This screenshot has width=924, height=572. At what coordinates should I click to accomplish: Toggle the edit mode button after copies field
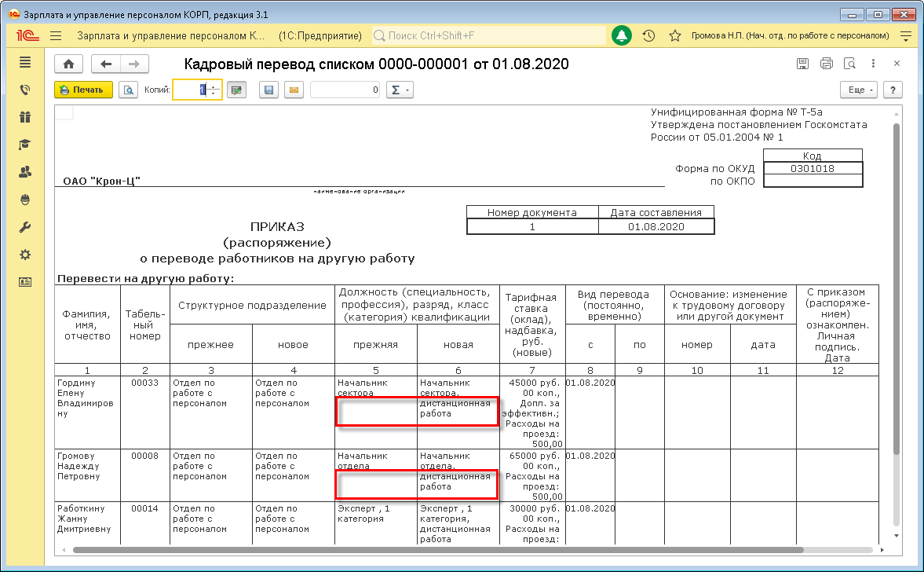click(x=236, y=90)
